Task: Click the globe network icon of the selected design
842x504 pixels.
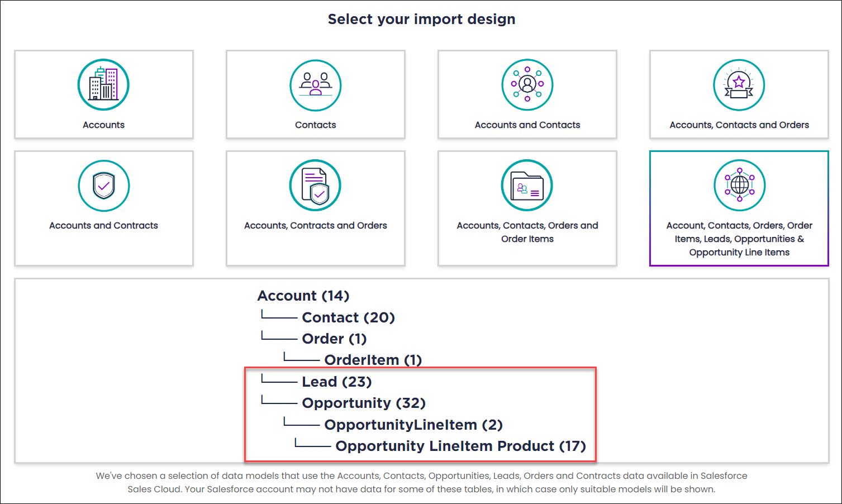Action: (739, 186)
